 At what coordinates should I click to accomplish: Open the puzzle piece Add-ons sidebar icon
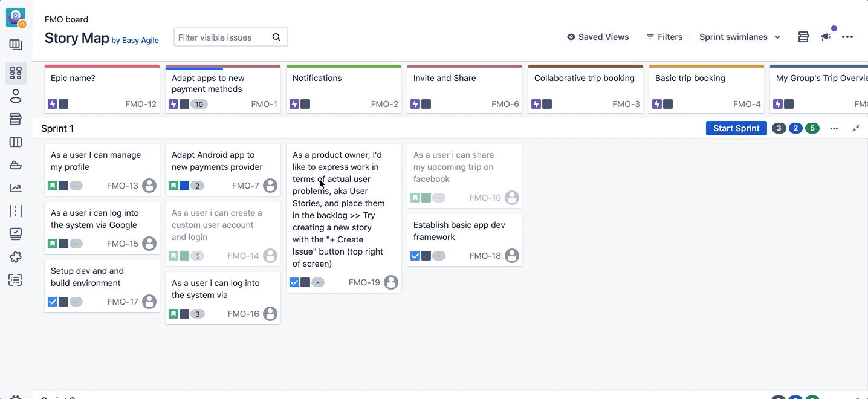coord(16,257)
